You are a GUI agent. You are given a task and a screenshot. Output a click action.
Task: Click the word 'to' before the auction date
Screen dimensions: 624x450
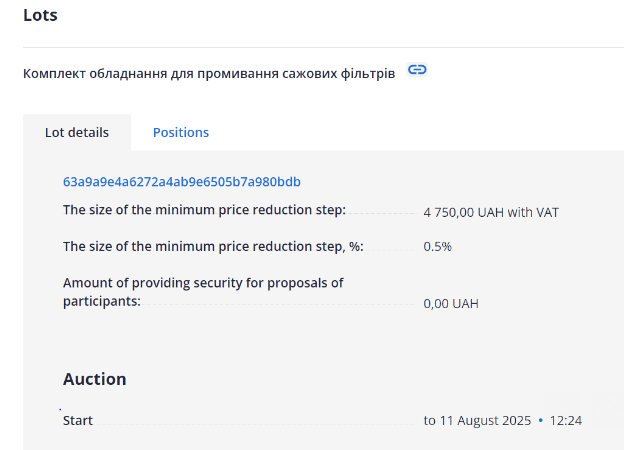(430, 420)
